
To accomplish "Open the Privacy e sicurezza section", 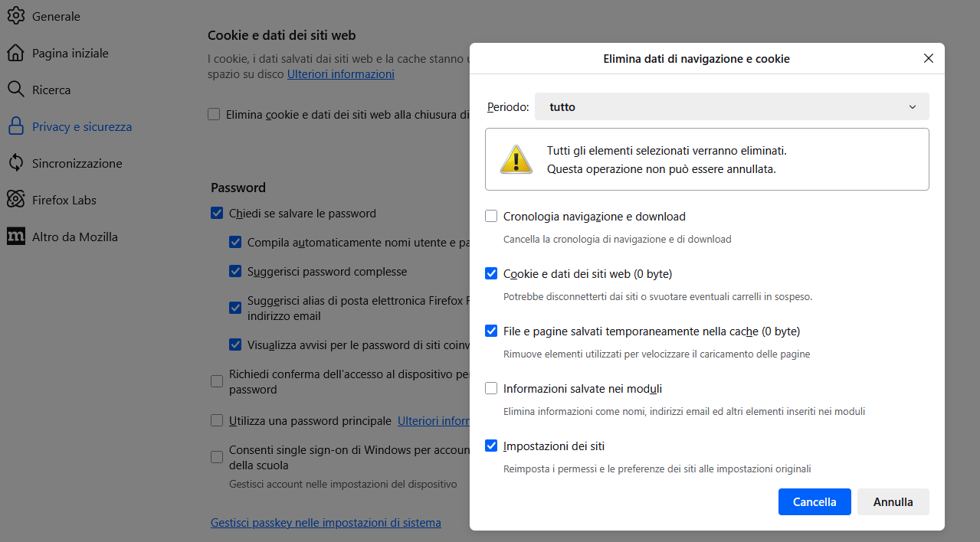I will [x=81, y=127].
